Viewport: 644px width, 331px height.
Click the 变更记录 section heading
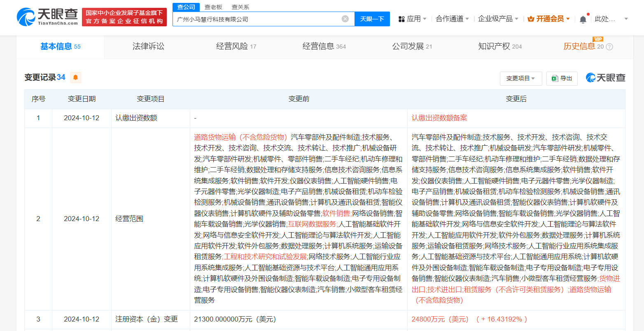44,77
